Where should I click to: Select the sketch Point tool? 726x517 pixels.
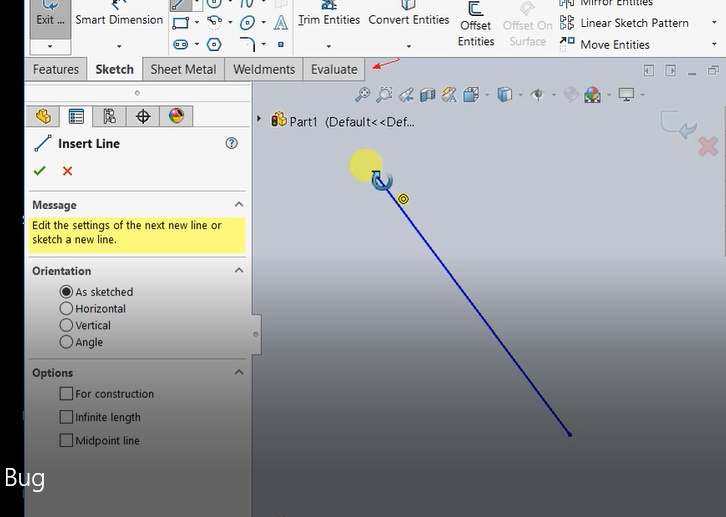pyautogui.click(x=281, y=44)
